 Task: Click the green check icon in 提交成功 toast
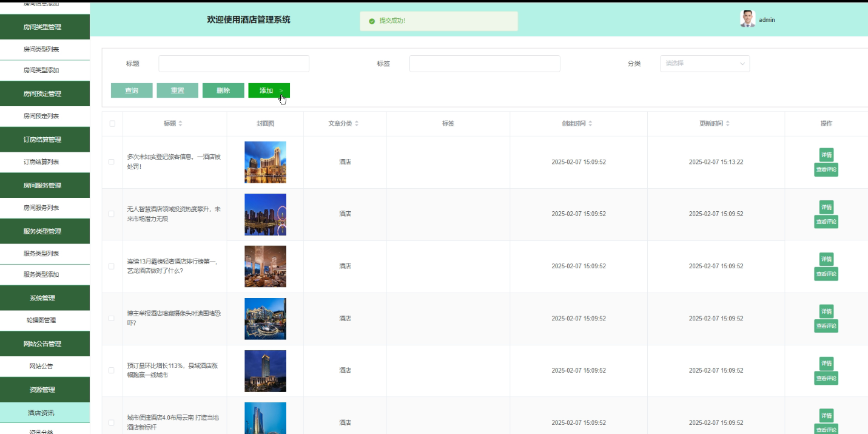click(x=372, y=21)
